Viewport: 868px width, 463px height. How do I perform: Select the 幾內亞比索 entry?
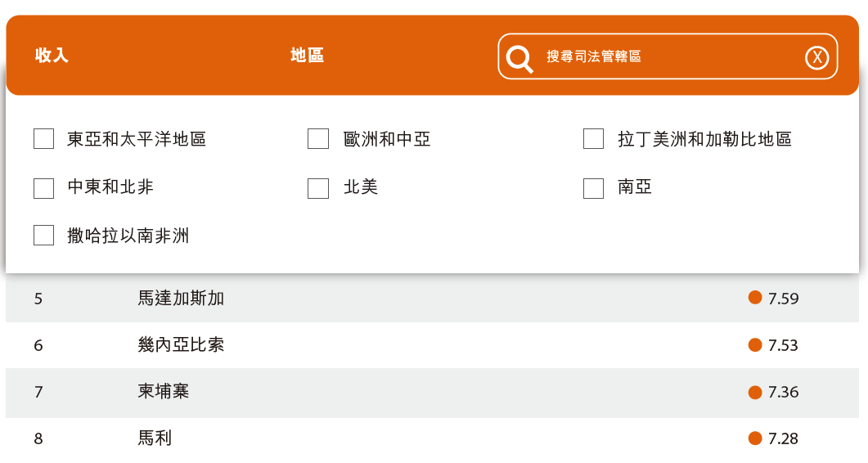[x=181, y=345]
